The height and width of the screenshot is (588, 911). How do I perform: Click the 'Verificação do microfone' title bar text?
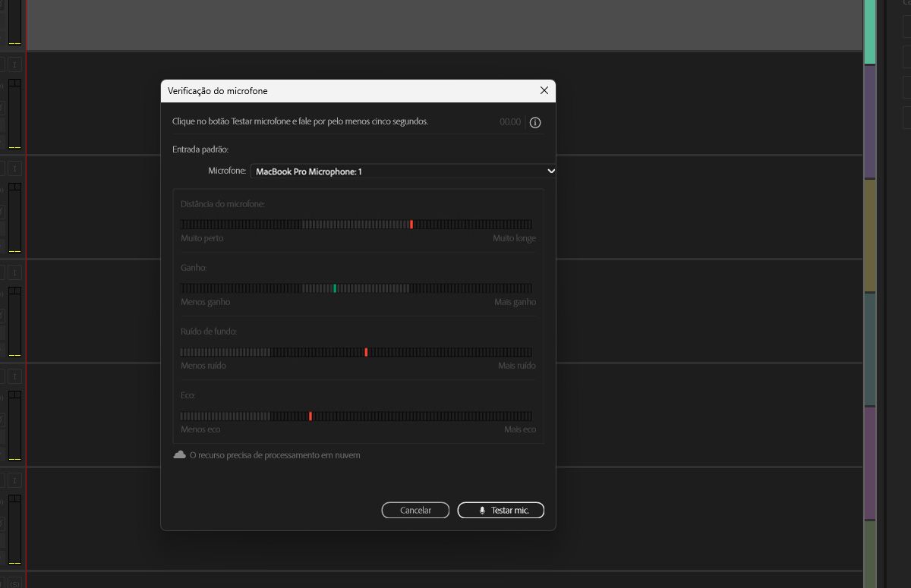pos(218,91)
